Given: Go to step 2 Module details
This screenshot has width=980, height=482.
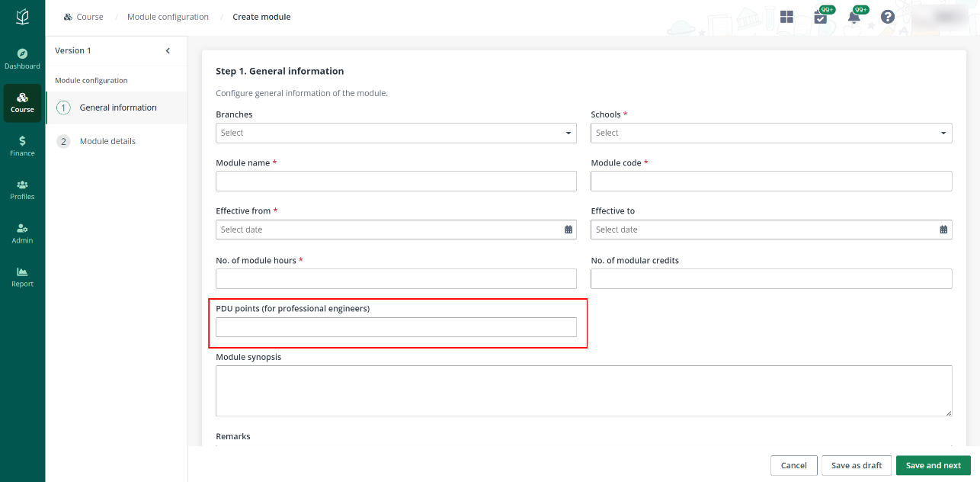Looking at the screenshot, I should [117, 141].
